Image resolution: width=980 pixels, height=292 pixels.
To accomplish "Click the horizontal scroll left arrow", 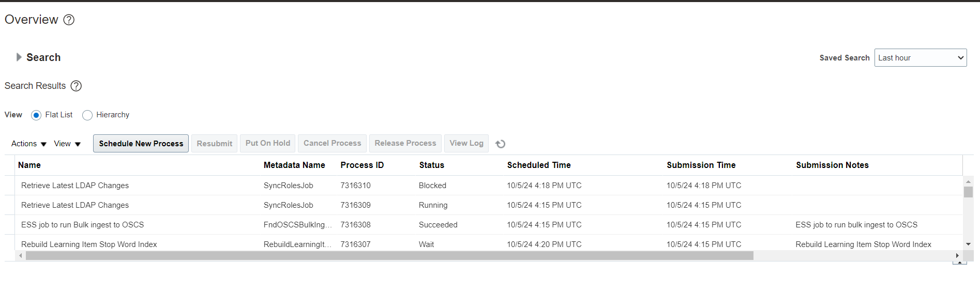I will tap(21, 255).
